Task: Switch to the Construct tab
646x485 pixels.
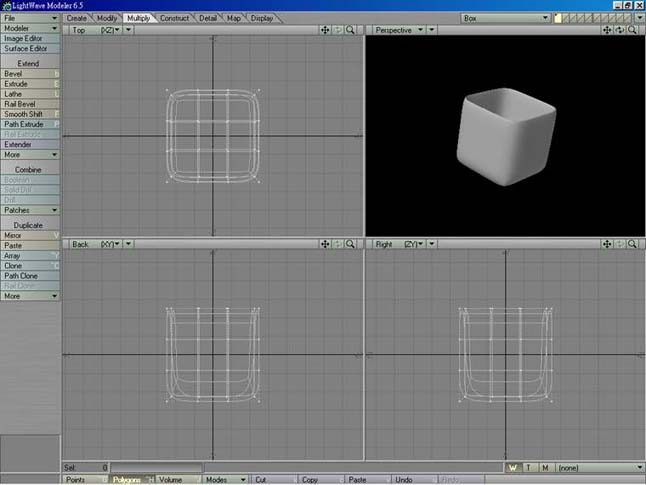Action: [174, 18]
